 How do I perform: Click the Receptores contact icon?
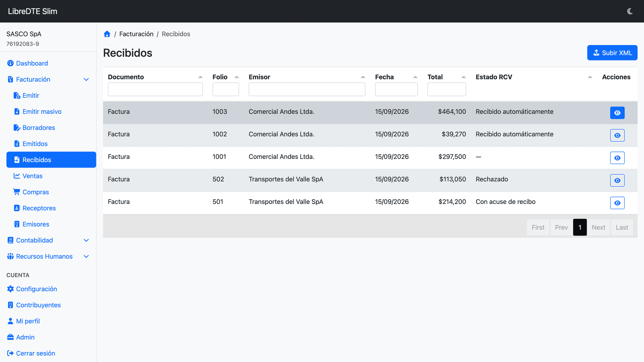17,208
